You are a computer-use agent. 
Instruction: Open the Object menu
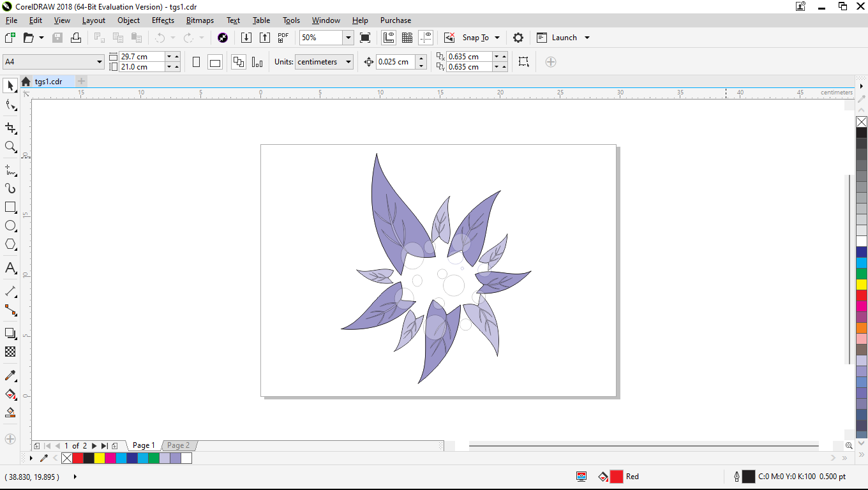click(129, 20)
